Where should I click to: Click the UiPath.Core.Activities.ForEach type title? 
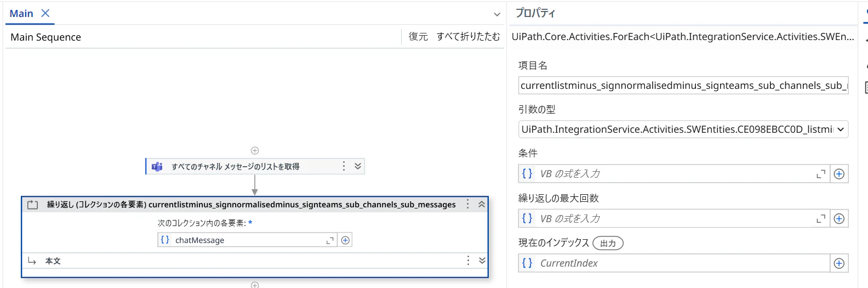683,37
